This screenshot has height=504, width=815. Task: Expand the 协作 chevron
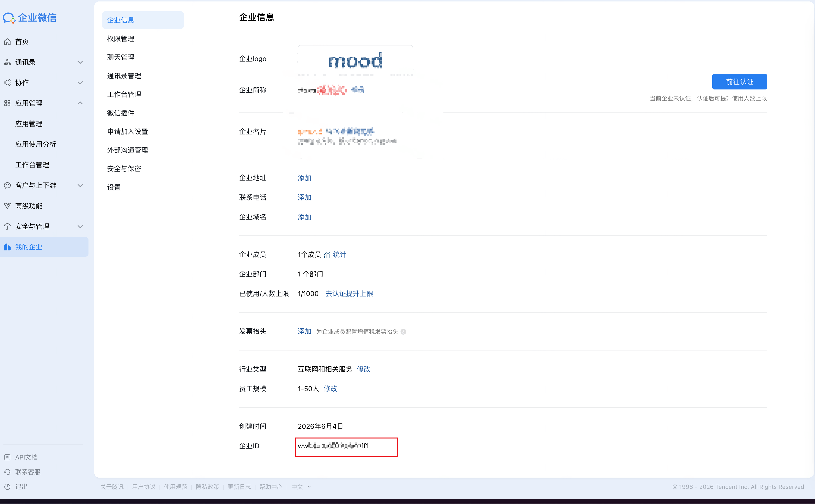(80, 83)
